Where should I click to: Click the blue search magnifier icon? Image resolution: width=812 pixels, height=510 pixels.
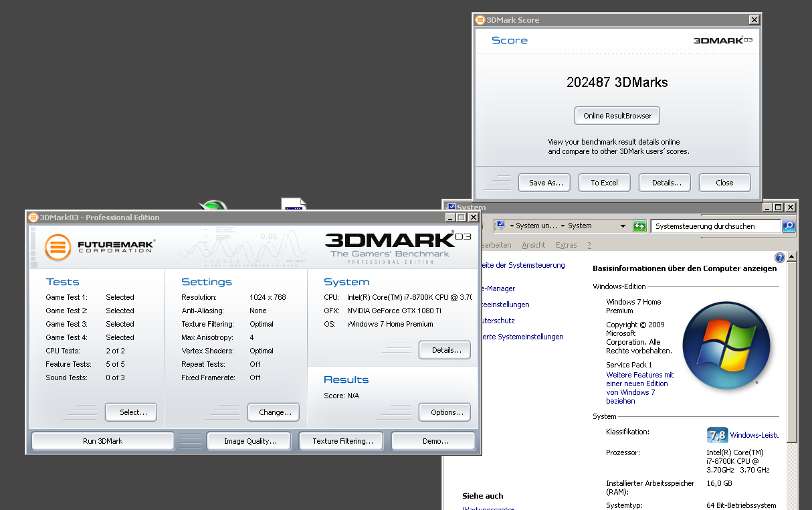click(789, 226)
